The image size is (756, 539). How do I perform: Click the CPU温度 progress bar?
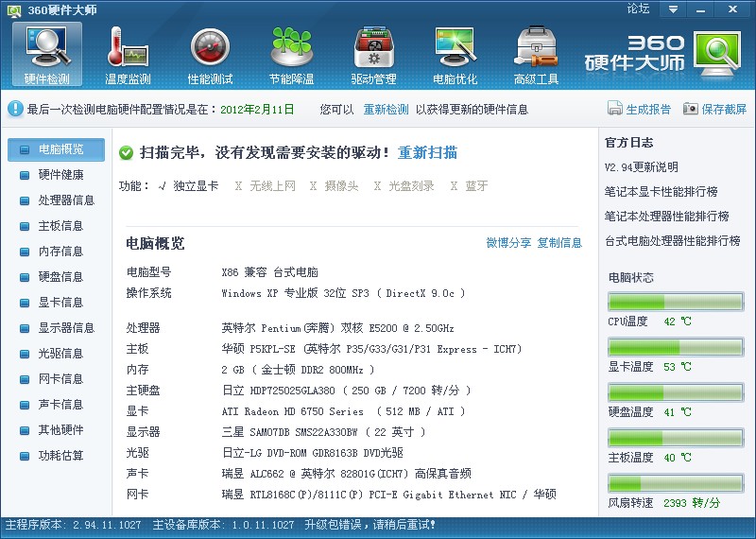tap(676, 302)
